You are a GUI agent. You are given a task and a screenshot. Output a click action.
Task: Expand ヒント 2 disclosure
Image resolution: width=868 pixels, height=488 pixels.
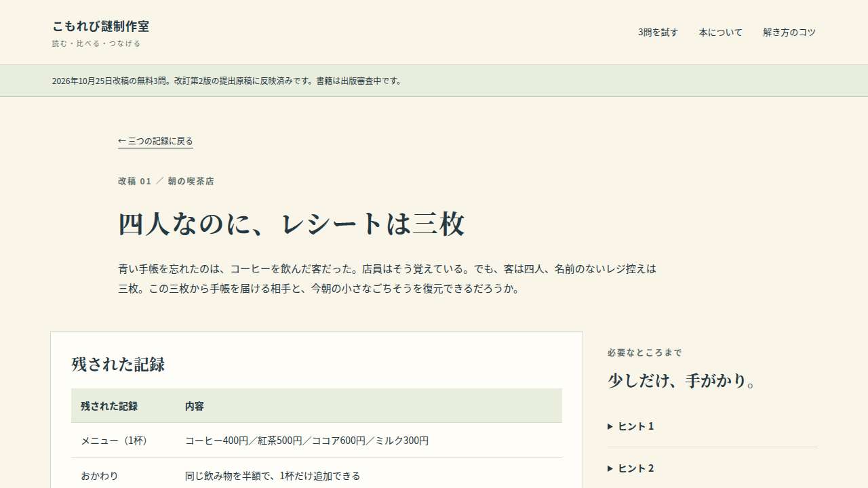[x=713, y=468]
